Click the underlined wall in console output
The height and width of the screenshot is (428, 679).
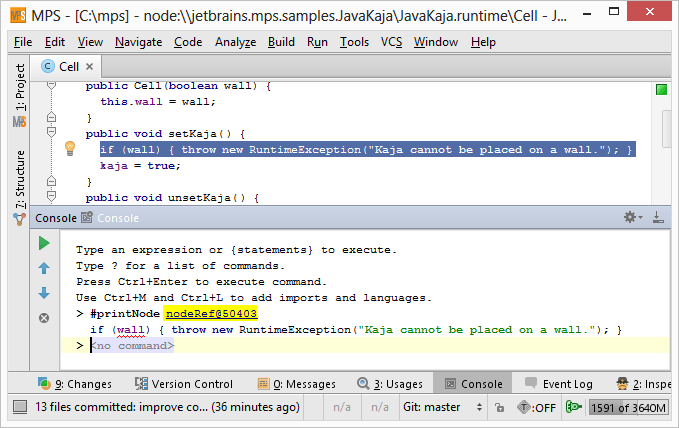(131, 330)
